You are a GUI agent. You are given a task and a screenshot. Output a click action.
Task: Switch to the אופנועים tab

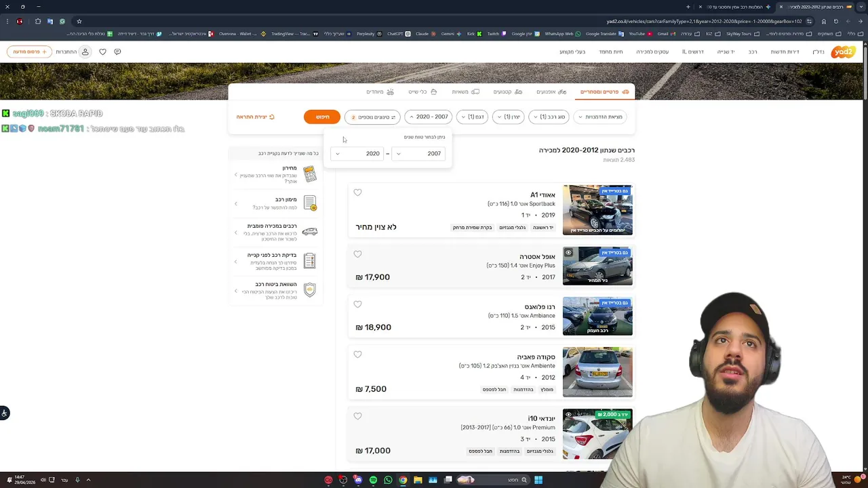tap(550, 91)
